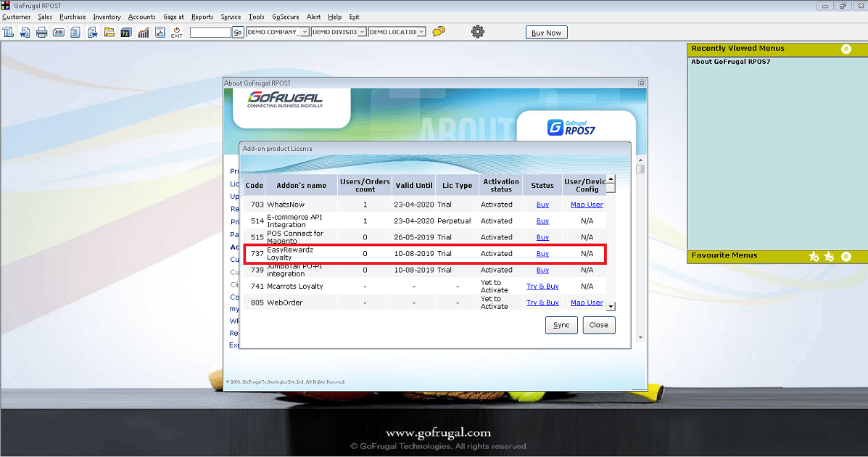Click Buy link for E-commerce API Integration

542,221
